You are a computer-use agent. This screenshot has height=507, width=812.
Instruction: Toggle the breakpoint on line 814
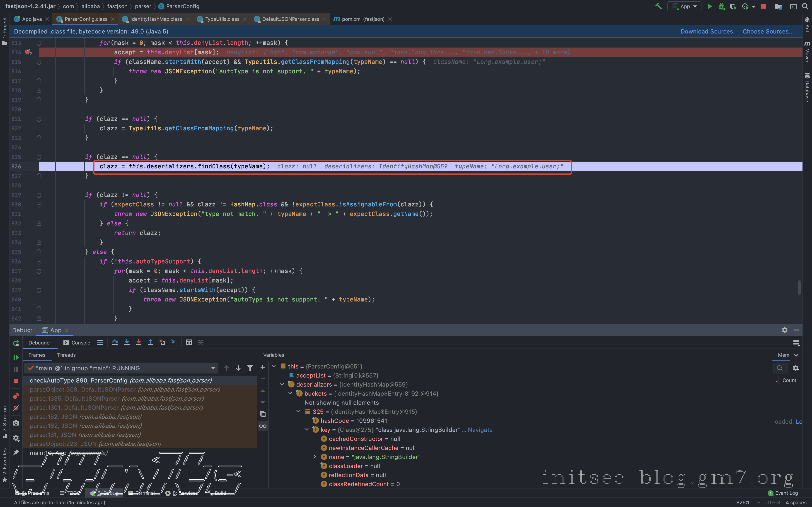(x=28, y=52)
